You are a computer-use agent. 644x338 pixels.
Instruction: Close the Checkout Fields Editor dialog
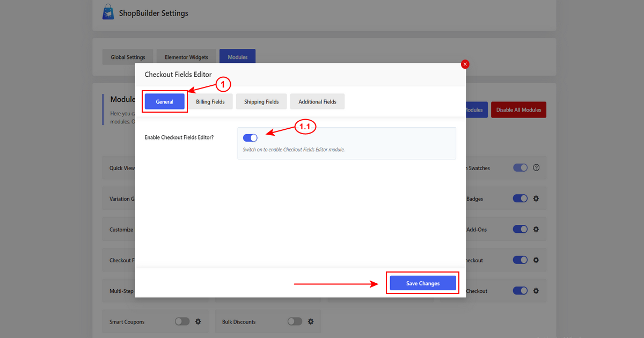pyautogui.click(x=465, y=64)
